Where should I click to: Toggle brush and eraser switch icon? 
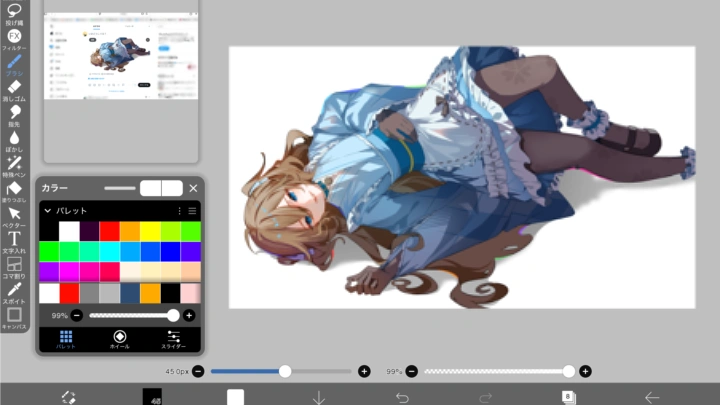tap(69, 397)
